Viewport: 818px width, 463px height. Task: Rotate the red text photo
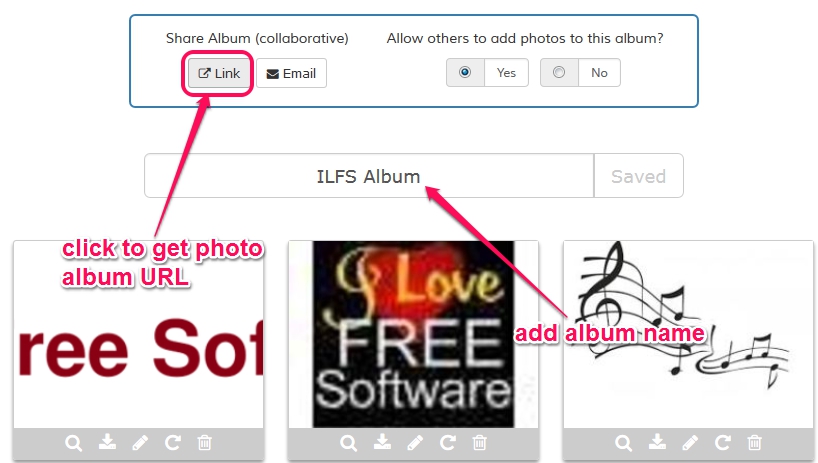[173, 443]
